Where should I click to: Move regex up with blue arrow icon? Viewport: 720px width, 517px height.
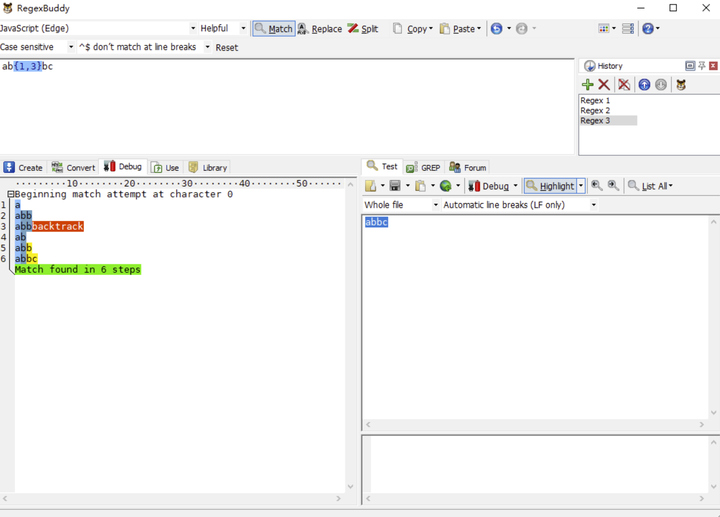click(644, 84)
